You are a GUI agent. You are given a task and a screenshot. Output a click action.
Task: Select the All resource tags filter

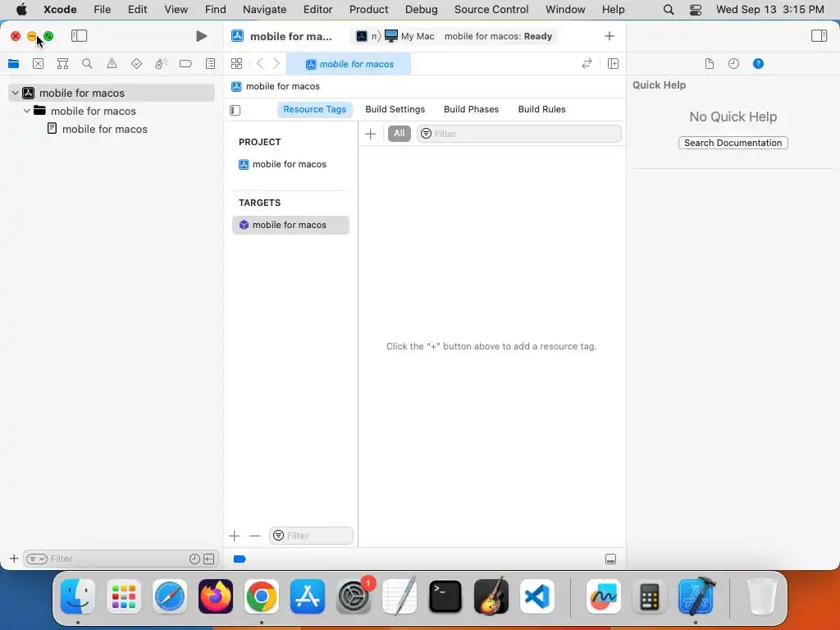[x=399, y=134]
